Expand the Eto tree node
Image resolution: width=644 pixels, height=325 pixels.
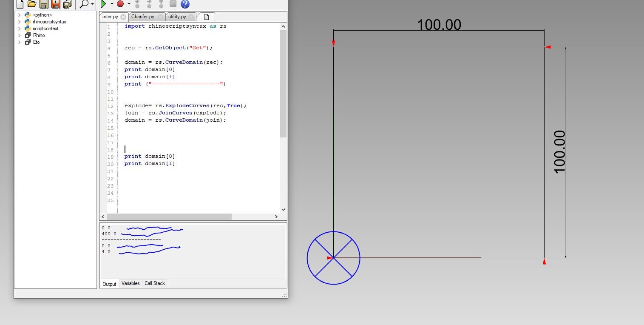click(x=20, y=42)
